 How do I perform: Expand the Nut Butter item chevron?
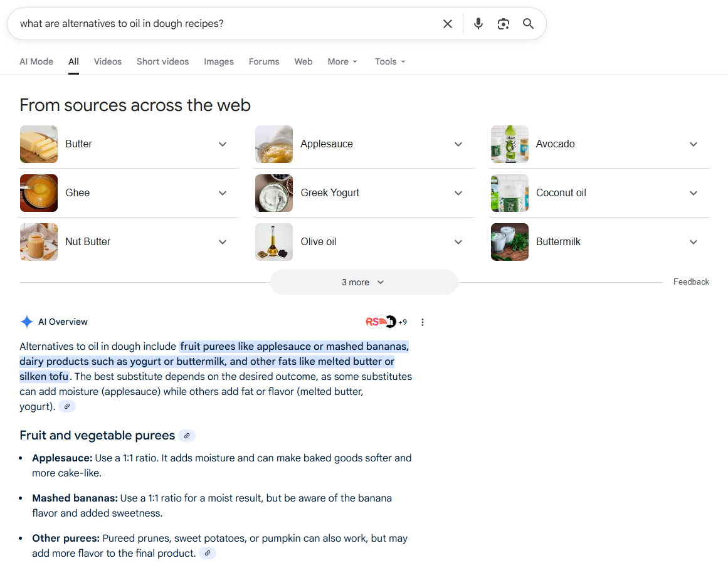pos(223,242)
